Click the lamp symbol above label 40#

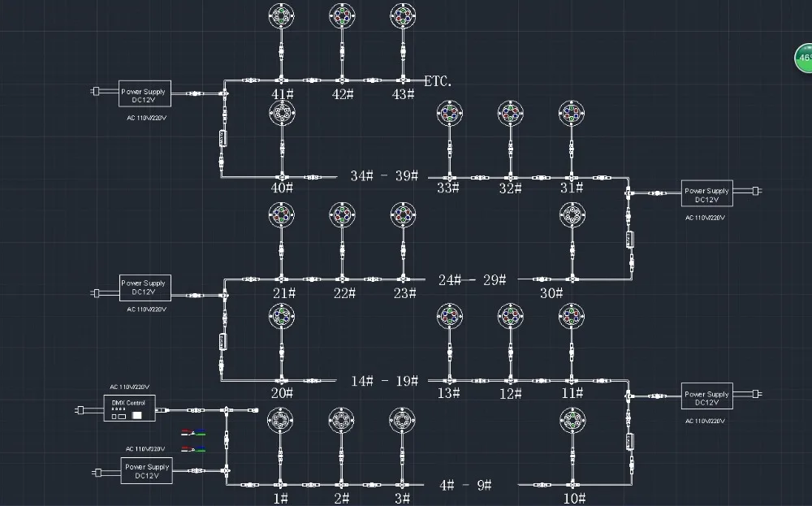pyautogui.click(x=283, y=114)
